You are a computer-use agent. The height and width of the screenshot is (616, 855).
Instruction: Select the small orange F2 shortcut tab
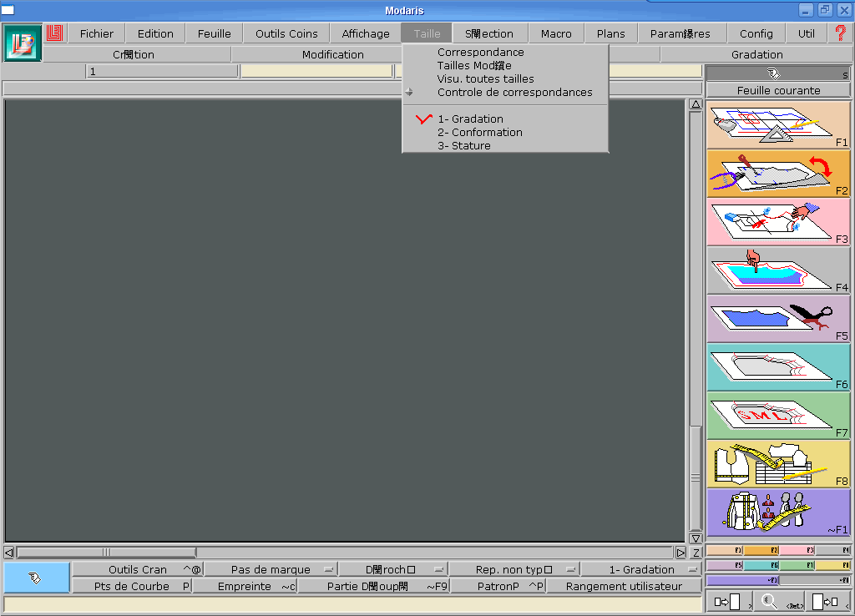[761, 550]
